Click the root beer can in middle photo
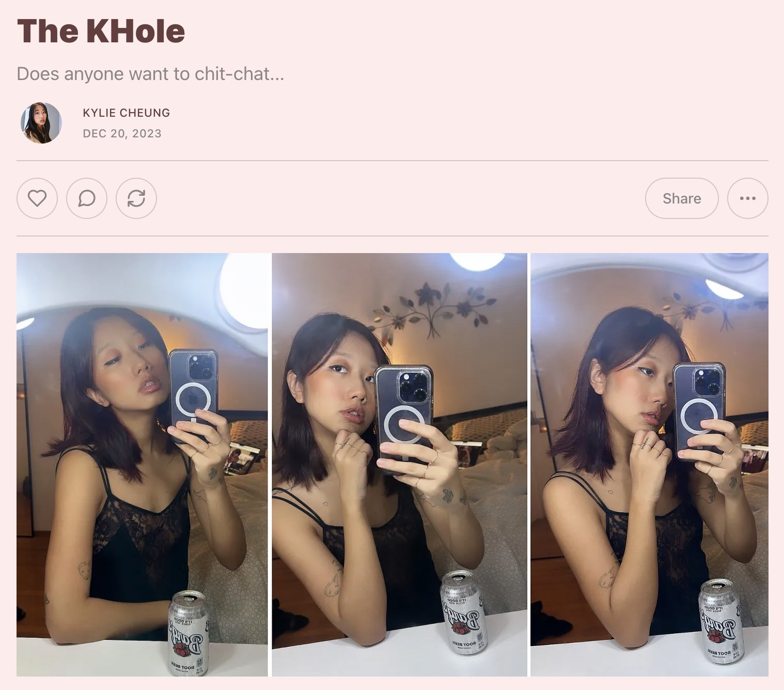Image resolution: width=784 pixels, height=690 pixels. point(463,612)
